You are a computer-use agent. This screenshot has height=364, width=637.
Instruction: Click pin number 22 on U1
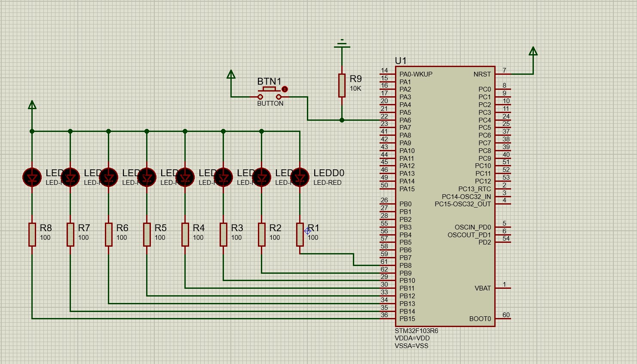(x=384, y=116)
